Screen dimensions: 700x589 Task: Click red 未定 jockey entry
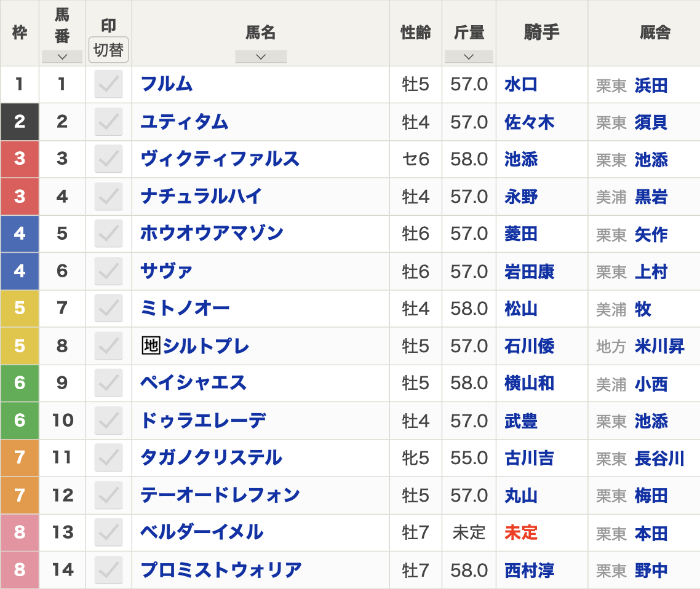pos(521,533)
